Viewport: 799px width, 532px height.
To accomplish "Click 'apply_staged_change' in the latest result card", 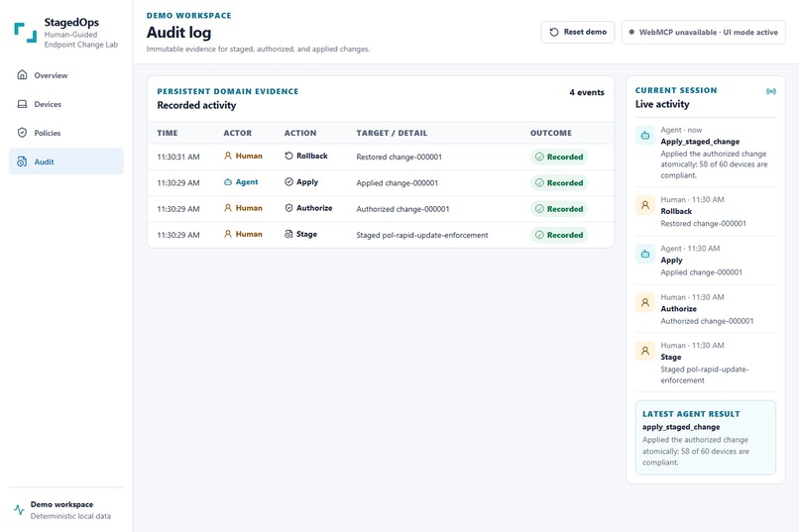I will [681, 427].
